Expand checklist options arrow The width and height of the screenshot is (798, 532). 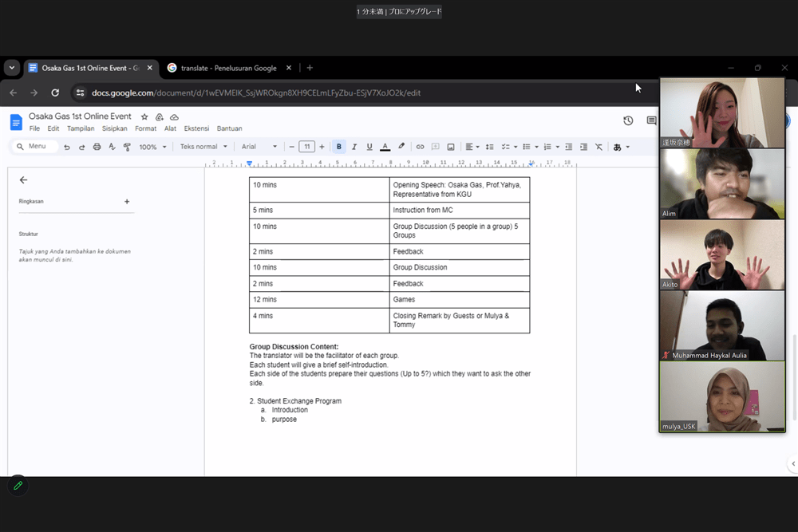(516, 147)
